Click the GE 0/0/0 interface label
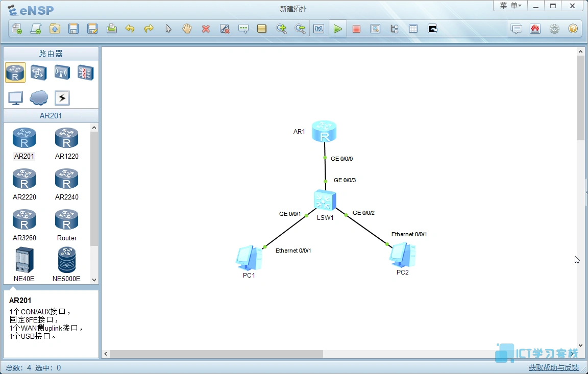This screenshot has width=588, height=374. point(341,159)
